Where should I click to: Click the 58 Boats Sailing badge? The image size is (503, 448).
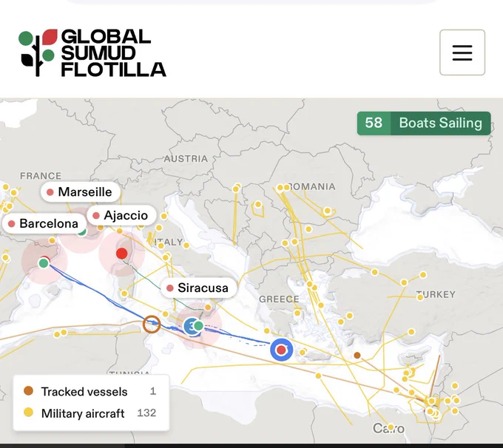click(424, 123)
